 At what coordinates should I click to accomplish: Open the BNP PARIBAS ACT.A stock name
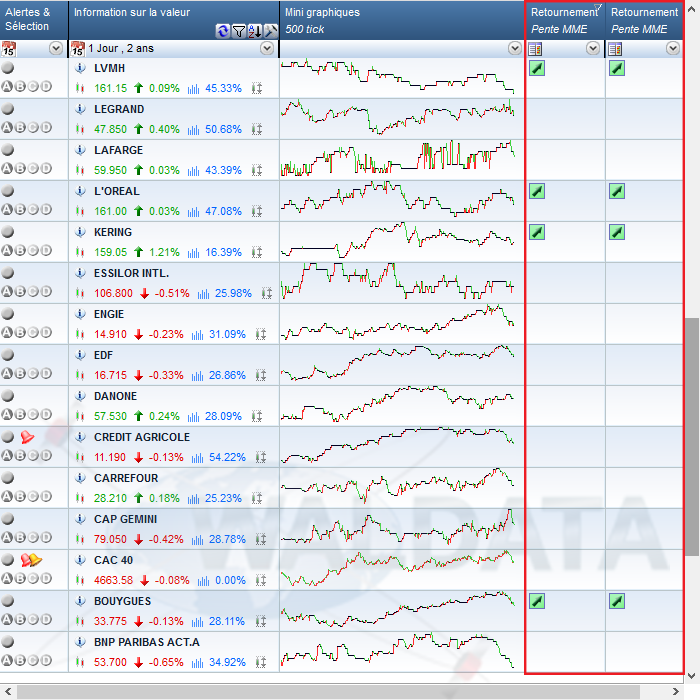pos(146,642)
